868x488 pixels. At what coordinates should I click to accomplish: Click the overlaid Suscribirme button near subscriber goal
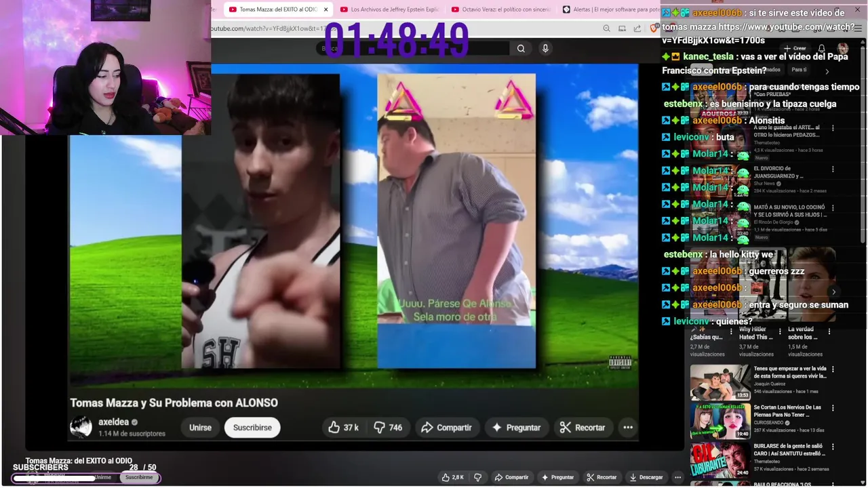[139, 477]
